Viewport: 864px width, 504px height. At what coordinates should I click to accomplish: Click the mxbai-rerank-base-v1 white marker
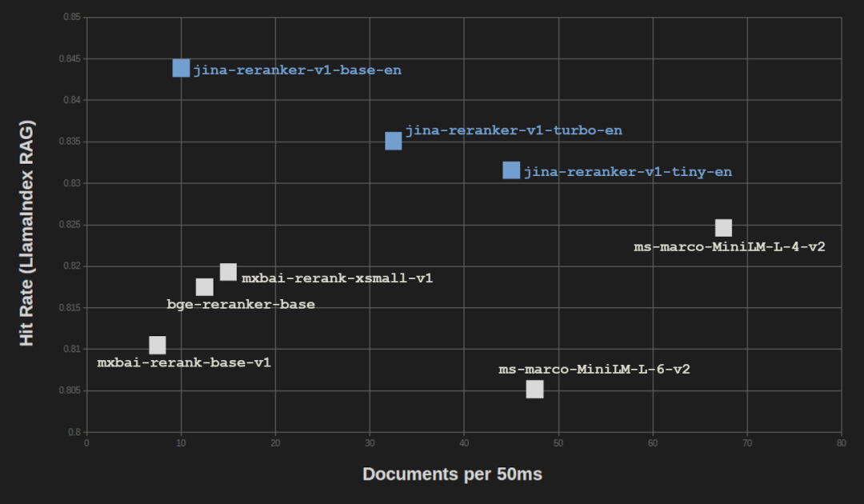[158, 346]
